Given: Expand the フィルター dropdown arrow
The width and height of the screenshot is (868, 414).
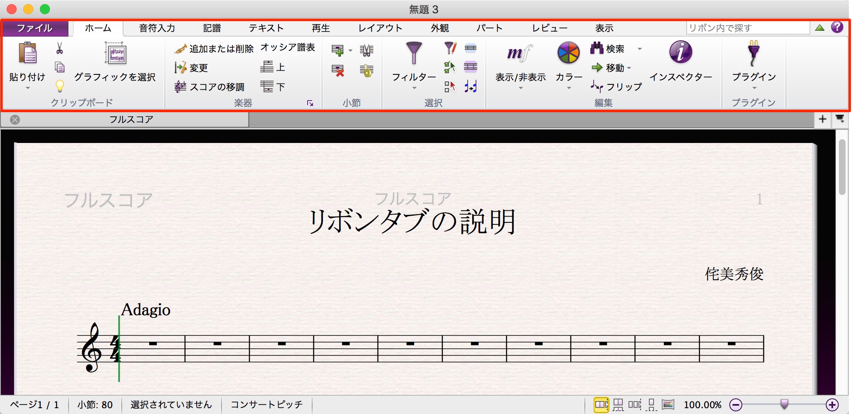Looking at the screenshot, I should pyautogui.click(x=414, y=88).
